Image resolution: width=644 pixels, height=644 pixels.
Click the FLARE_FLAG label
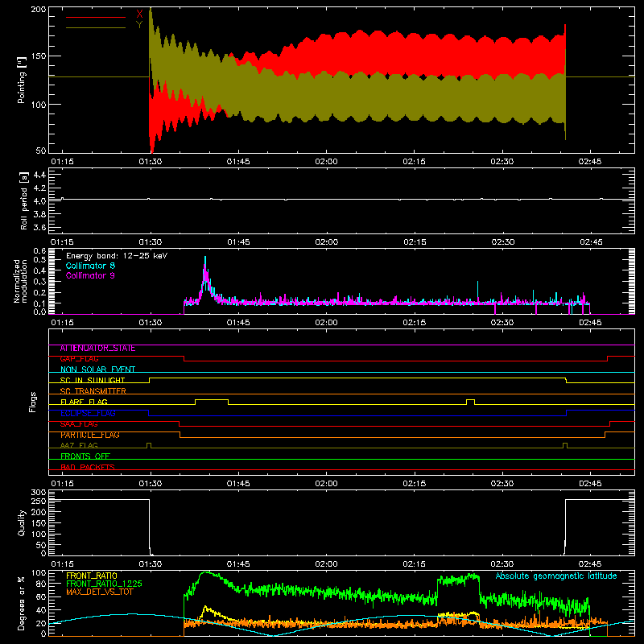(84, 402)
